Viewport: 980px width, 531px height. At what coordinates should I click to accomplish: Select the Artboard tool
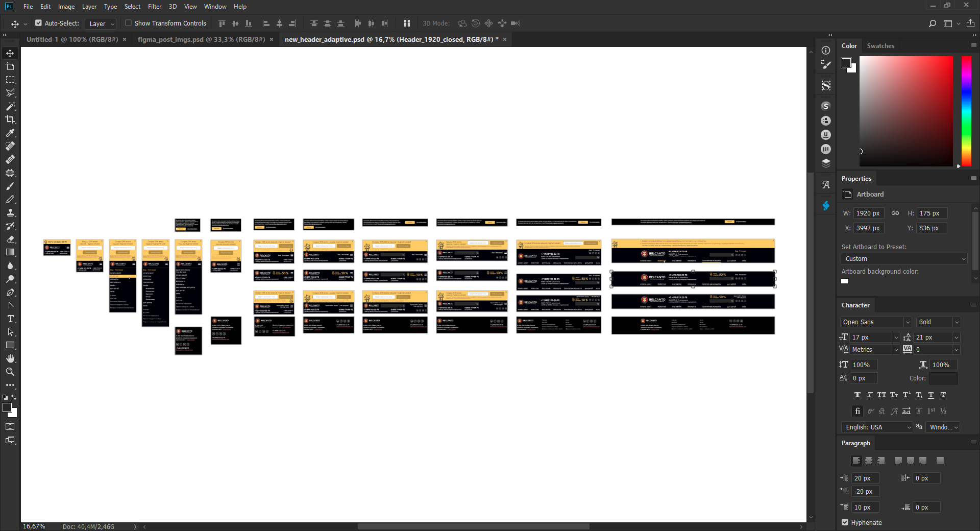[10, 66]
